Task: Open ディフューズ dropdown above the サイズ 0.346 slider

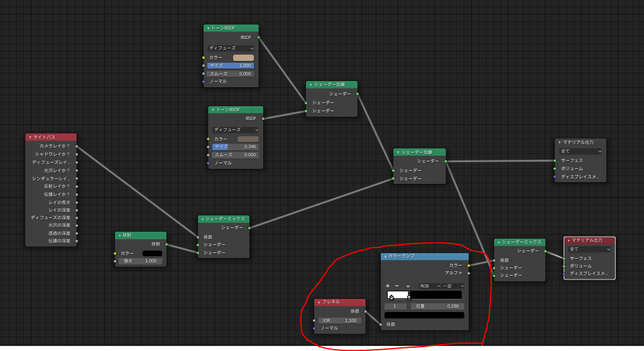Action: pos(236,130)
